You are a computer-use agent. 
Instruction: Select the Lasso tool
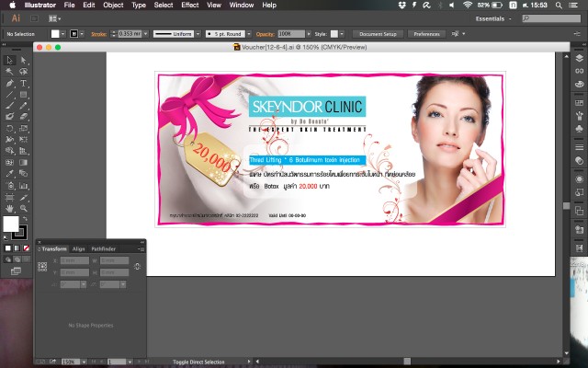coord(24,72)
